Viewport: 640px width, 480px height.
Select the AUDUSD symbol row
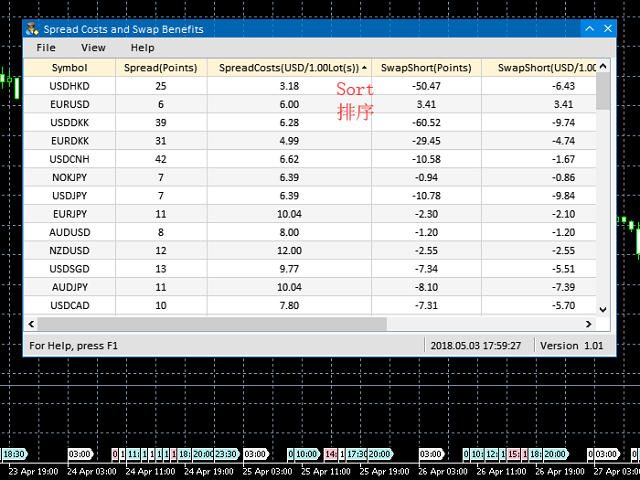click(x=69, y=231)
